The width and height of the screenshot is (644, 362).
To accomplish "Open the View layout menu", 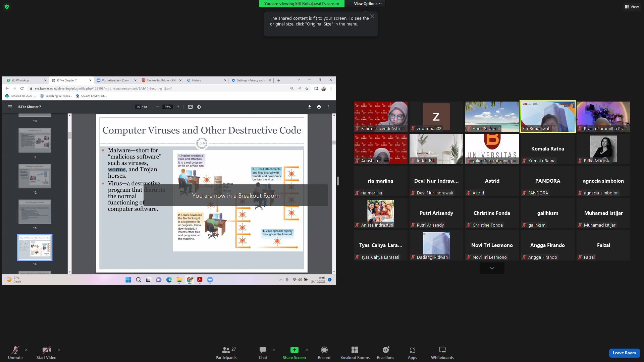I will [x=632, y=7].
